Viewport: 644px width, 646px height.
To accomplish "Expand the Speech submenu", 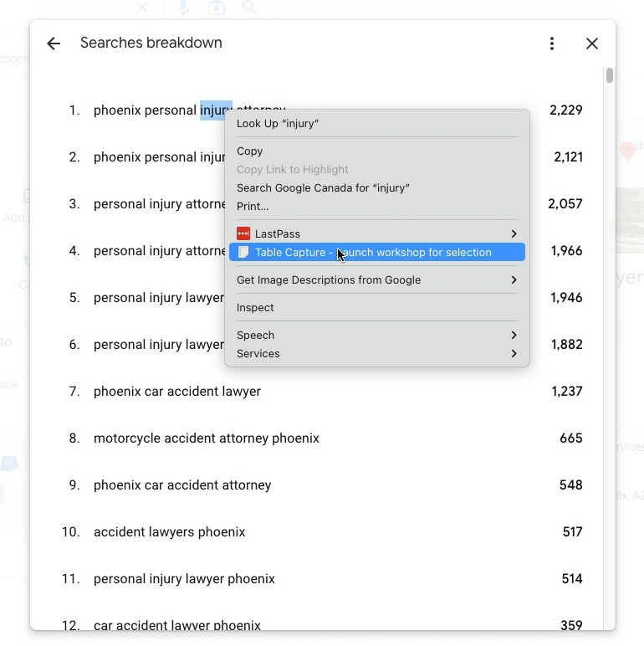I will (x=514, y=336).
